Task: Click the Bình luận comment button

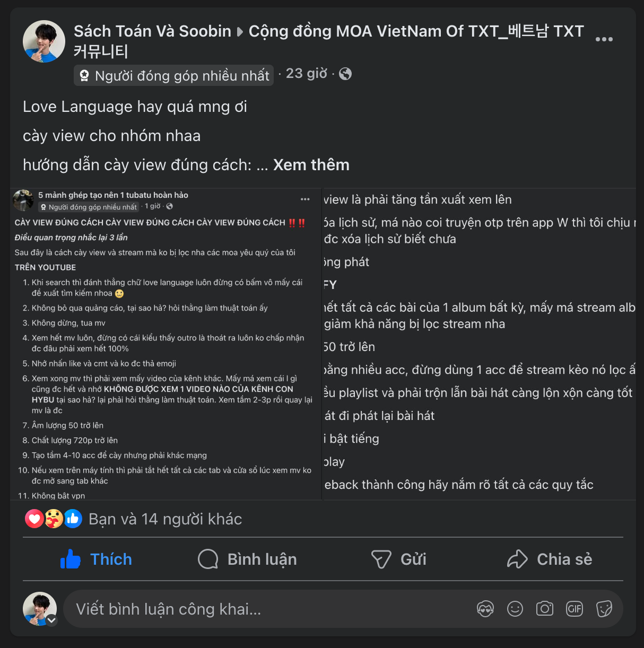Action: pyautogui.click(x=247, y=559)
